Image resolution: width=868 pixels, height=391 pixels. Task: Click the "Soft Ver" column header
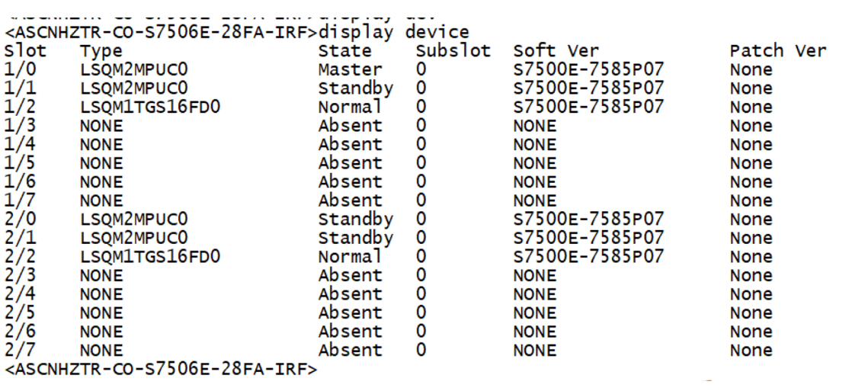pos(556,52)
